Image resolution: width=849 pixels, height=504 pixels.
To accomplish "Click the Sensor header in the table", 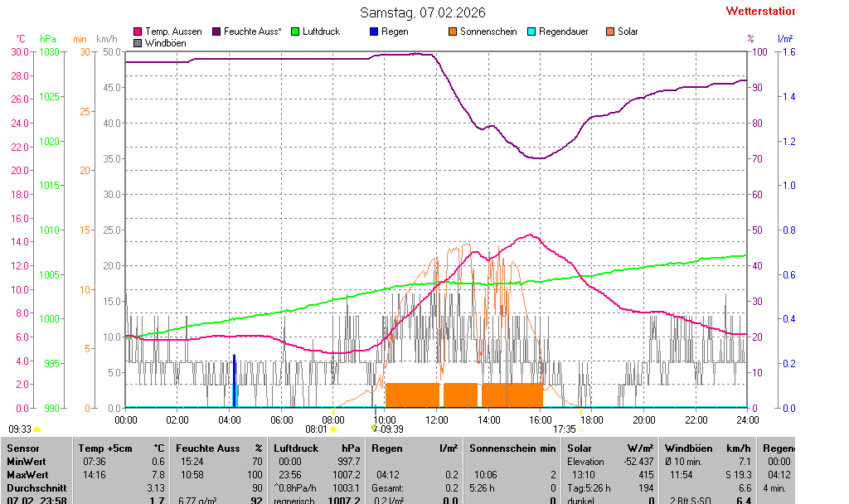I will 23,448.
